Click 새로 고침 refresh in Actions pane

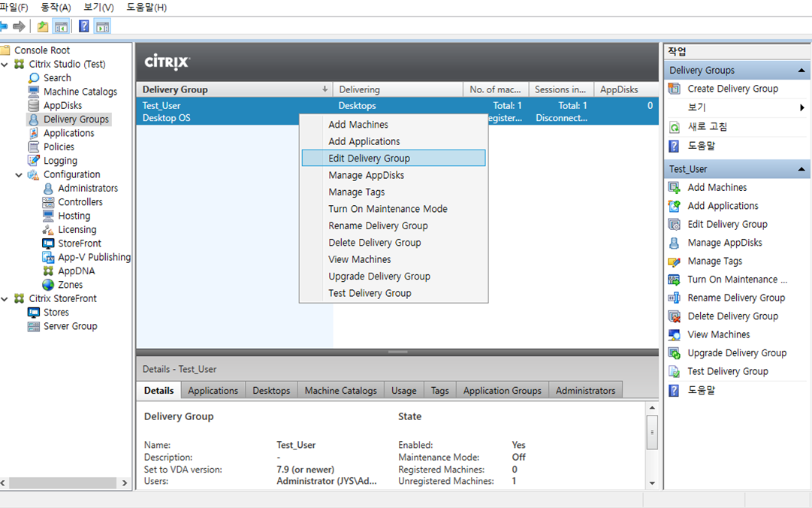708,126
